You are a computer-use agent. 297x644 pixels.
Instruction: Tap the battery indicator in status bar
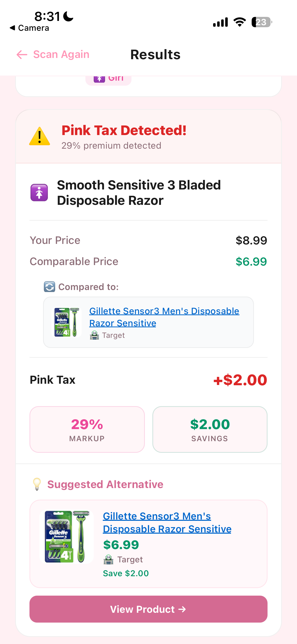click(262, 22)
